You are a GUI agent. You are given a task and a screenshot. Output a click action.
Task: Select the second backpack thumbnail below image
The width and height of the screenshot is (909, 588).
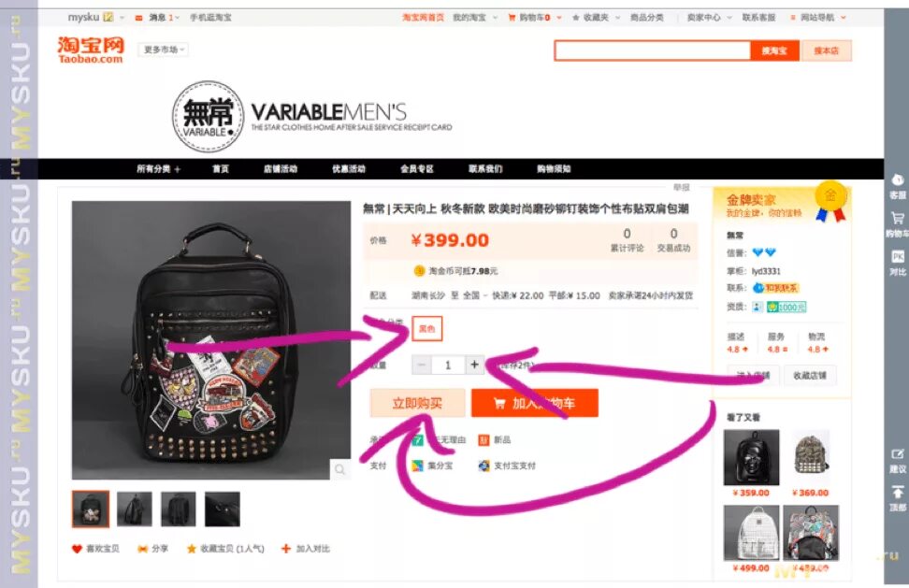[x=135, y=509]
